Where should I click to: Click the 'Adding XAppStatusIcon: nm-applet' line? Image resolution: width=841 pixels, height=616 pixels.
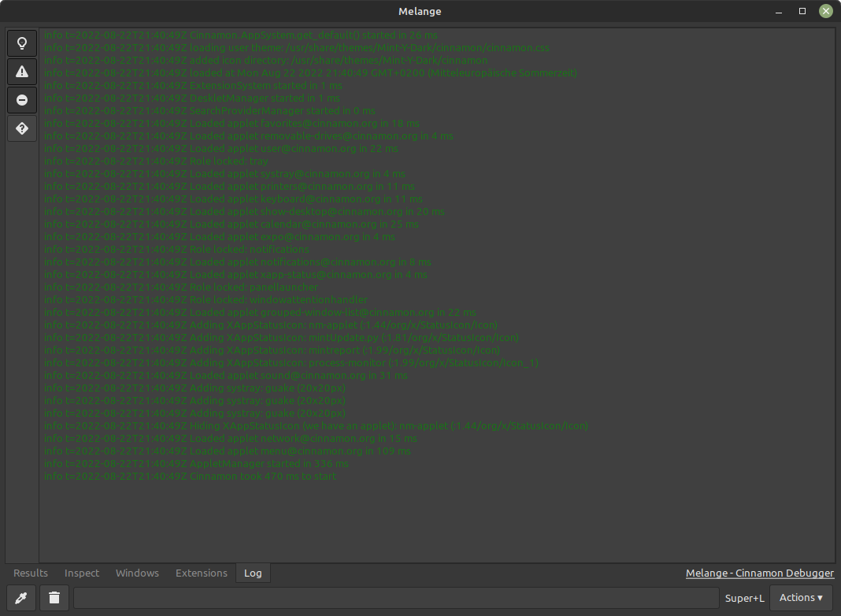(x=271, y=325)
